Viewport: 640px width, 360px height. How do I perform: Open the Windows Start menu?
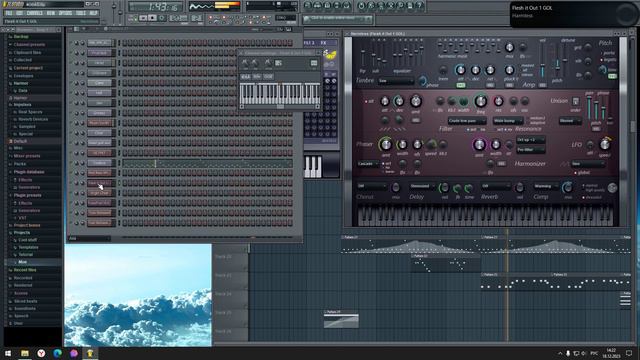point(8,353)
